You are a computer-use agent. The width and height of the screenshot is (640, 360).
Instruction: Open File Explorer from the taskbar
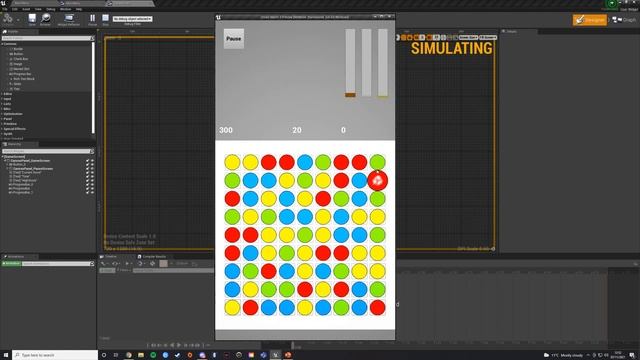pyautogui.click(x=141, y=355)
